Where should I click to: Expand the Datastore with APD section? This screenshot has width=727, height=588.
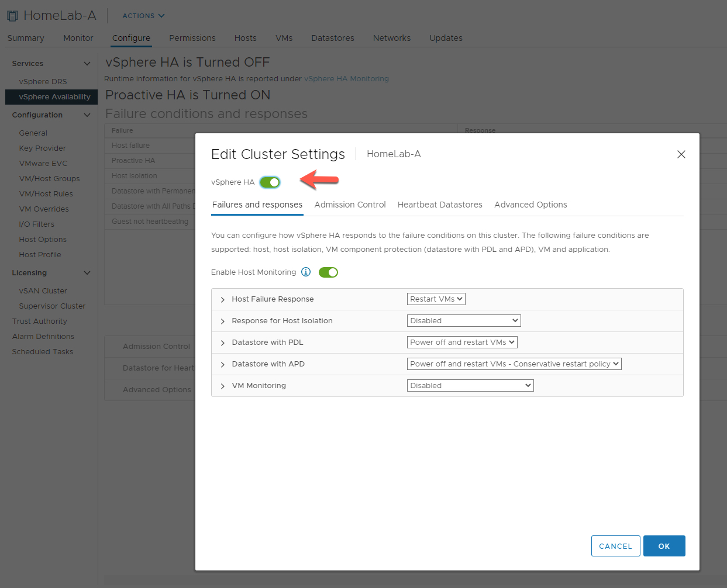click(x=222, y=364)
